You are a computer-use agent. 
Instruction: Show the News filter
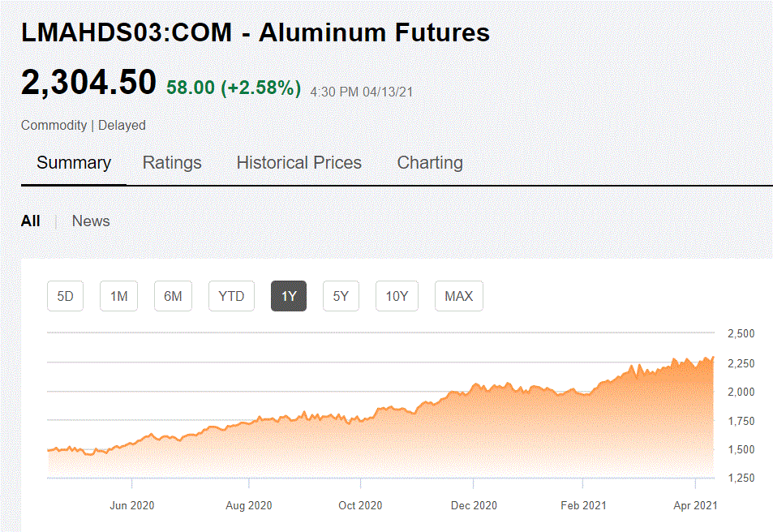pyautogui.click(x=91, y=221)
